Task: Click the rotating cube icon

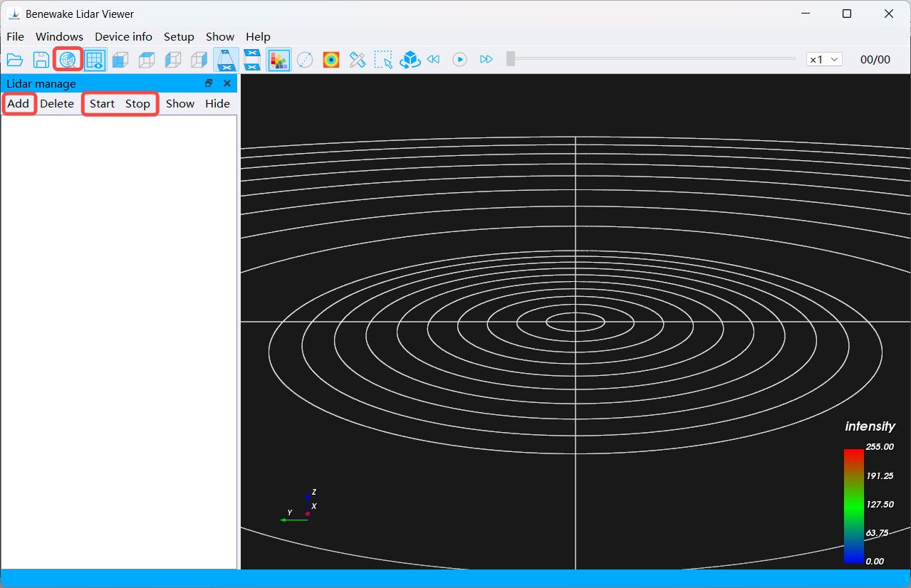Action: tap(410, 60)
